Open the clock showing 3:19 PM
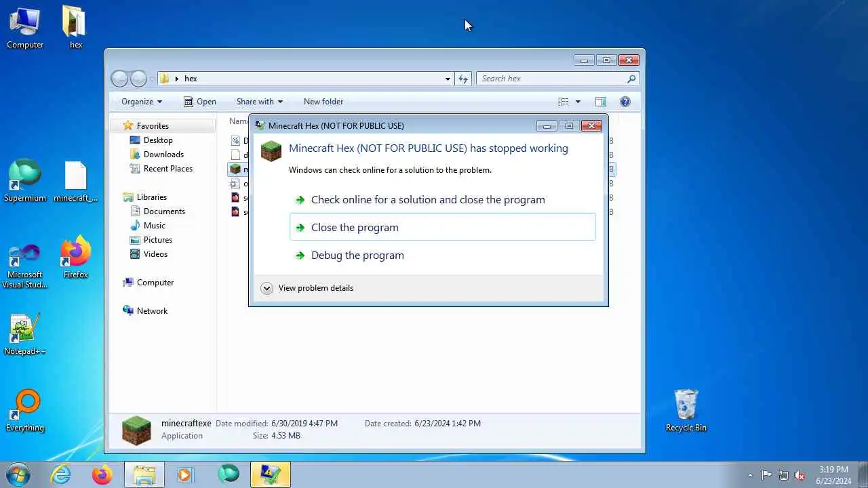868x488 pixels. tap(833, 475)
